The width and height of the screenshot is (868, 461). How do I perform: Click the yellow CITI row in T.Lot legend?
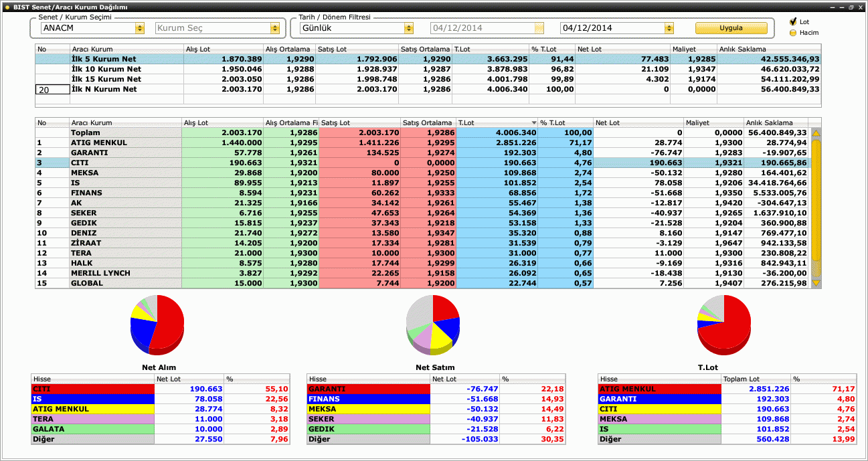727,409
